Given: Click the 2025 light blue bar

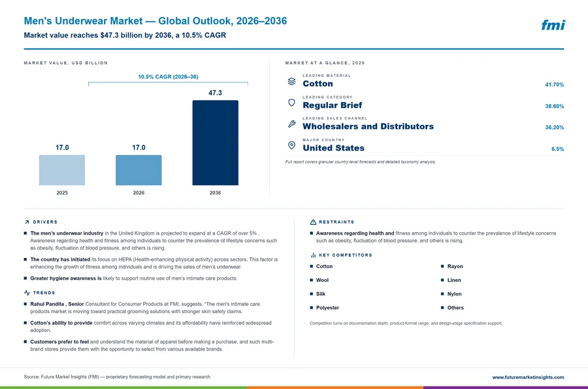Looking at the screenshot, I should (62, 170).
